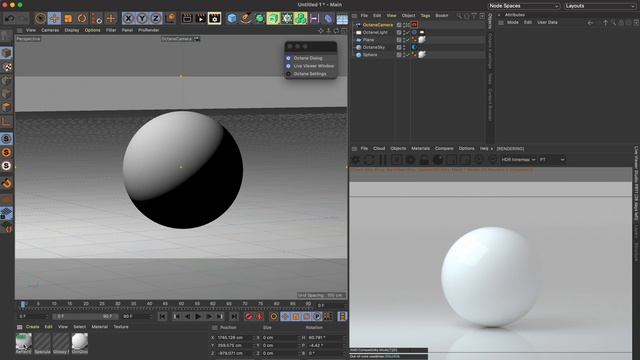Open the viewport Options menu
The image size is (640, 360).
click(x=92, y=30)
